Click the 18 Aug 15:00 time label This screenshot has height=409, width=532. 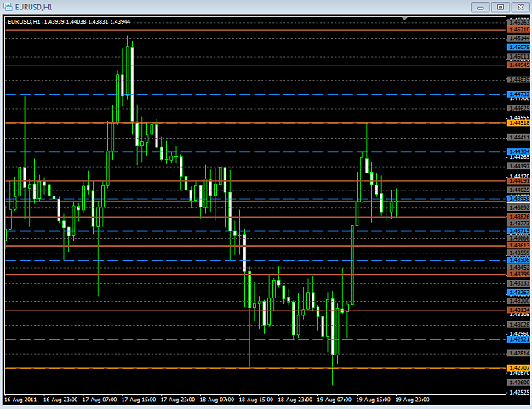point(256,400)
